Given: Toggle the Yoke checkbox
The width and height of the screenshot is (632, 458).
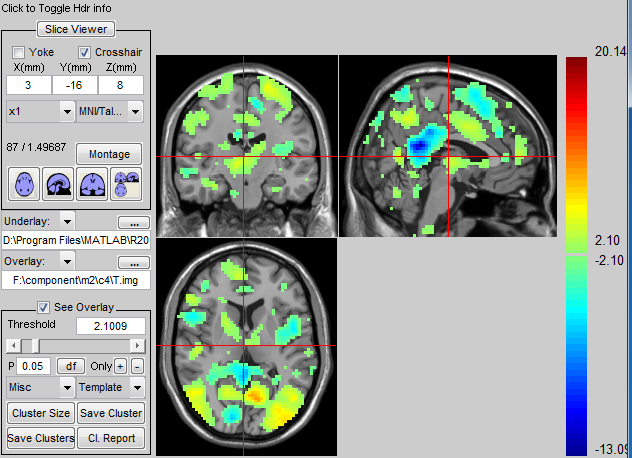Looking at the screenshot, I should [x=18, y=52].
